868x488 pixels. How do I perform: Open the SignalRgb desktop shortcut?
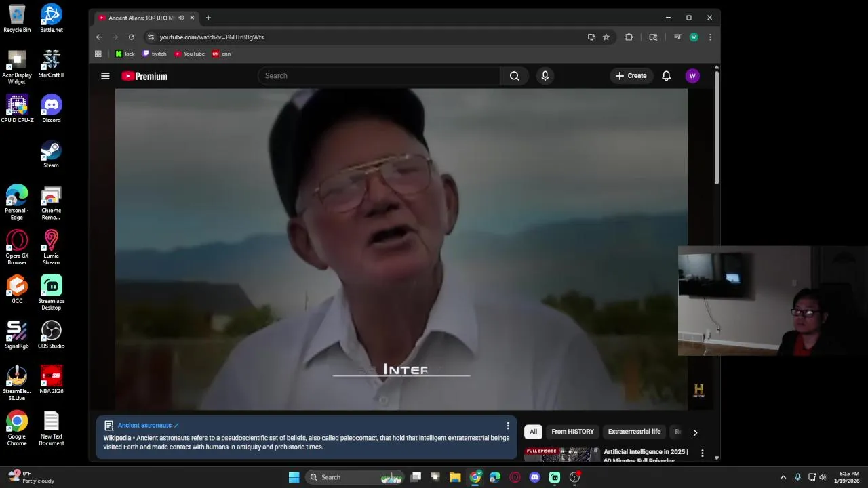pos(17,335)
